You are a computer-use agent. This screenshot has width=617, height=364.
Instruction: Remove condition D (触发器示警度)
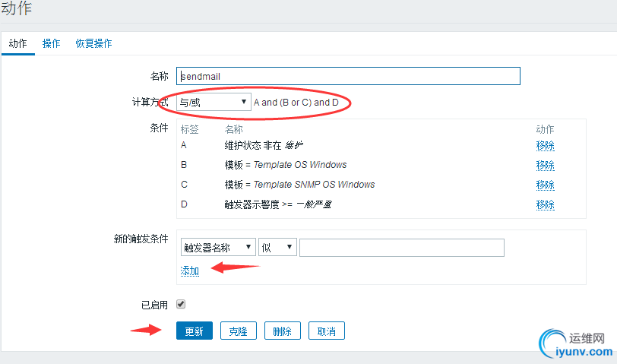tap(545, 204)
